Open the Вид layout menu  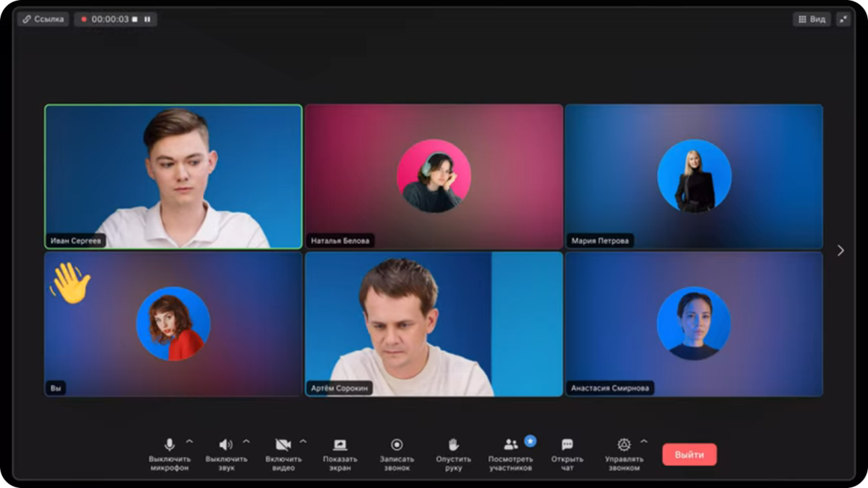[x=811, y=19]
